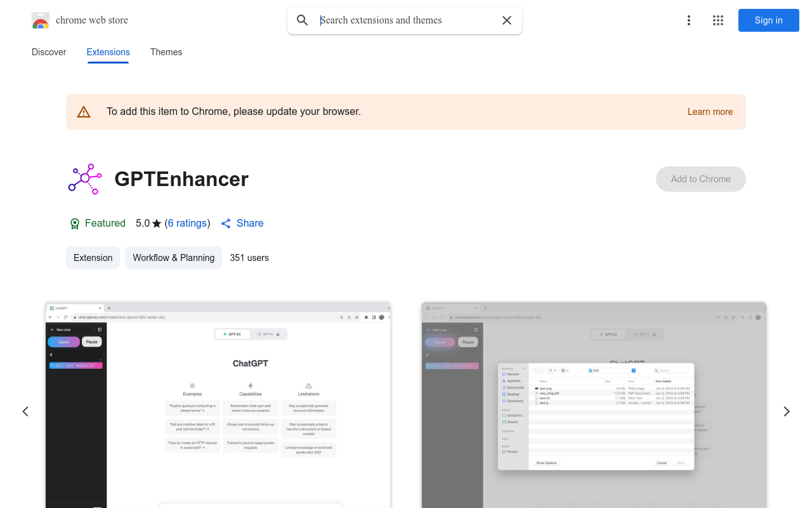Viewport: 812px width, 508px height.
Task: Go to previous screenshot with left arrow
Action: [x=25, y=411]
